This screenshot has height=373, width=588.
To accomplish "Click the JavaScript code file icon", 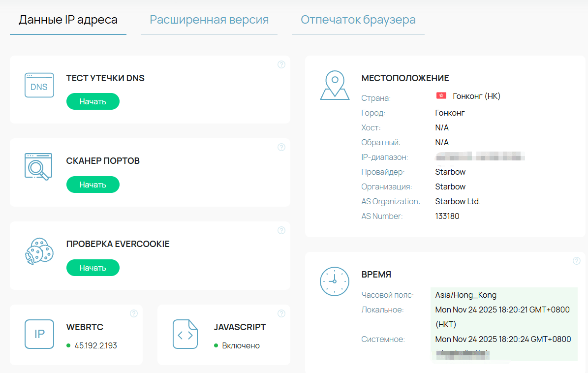I will click(185, 334).
